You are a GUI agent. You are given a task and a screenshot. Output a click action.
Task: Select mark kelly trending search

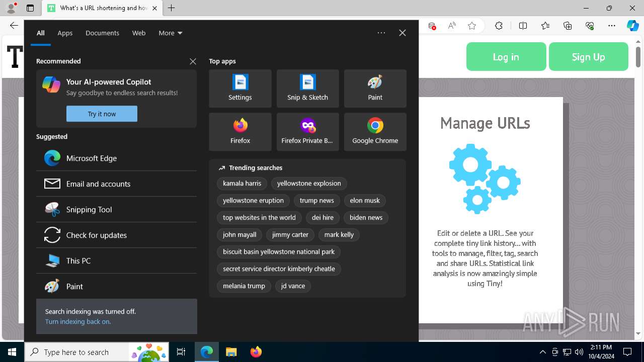[x=339, y=235]
